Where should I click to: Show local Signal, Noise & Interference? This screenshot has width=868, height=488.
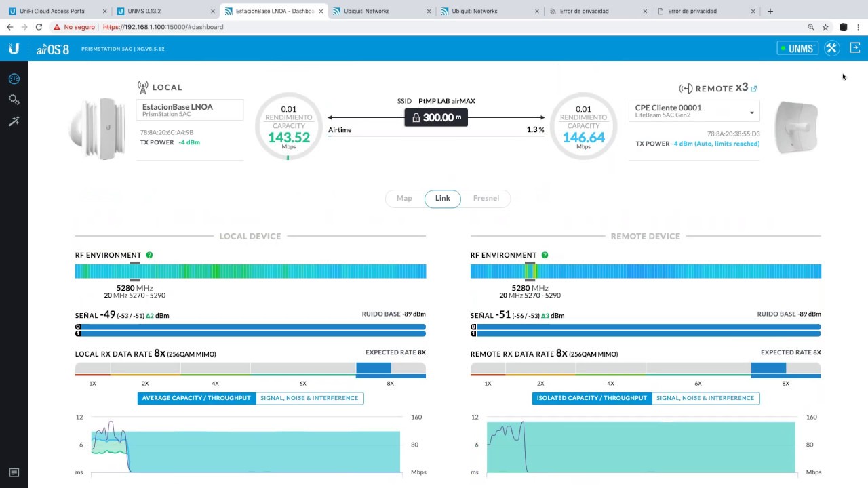(309, 398)
